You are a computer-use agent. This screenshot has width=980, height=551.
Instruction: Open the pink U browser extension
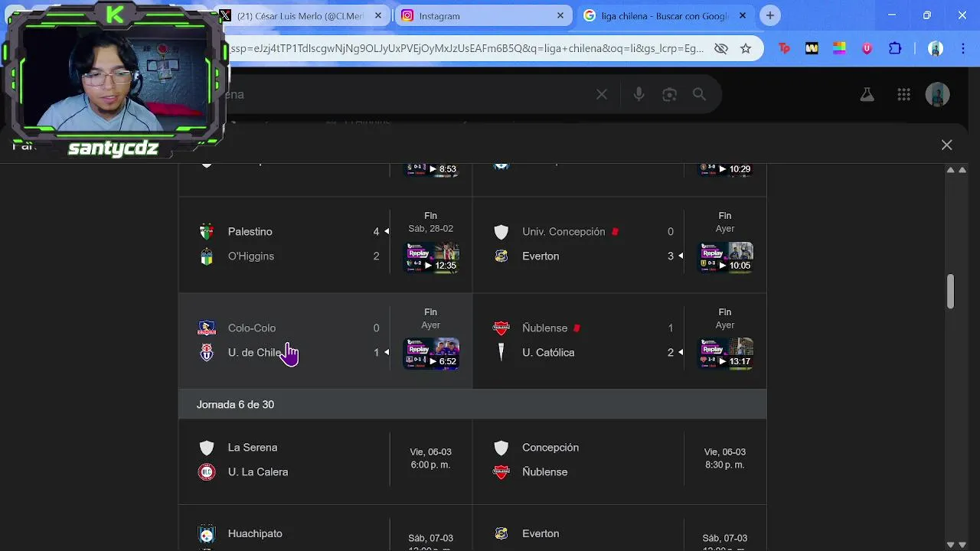tap(867, 48)
